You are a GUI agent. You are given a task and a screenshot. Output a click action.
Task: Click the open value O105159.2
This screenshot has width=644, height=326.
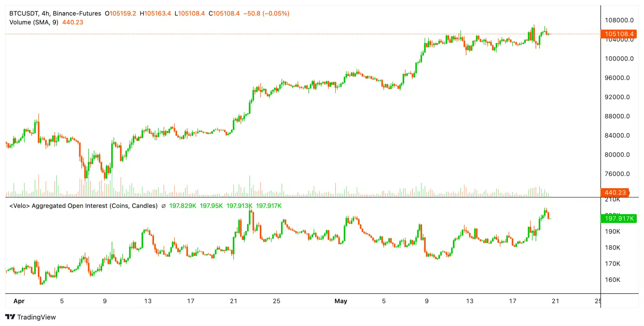tap(121, 14)
